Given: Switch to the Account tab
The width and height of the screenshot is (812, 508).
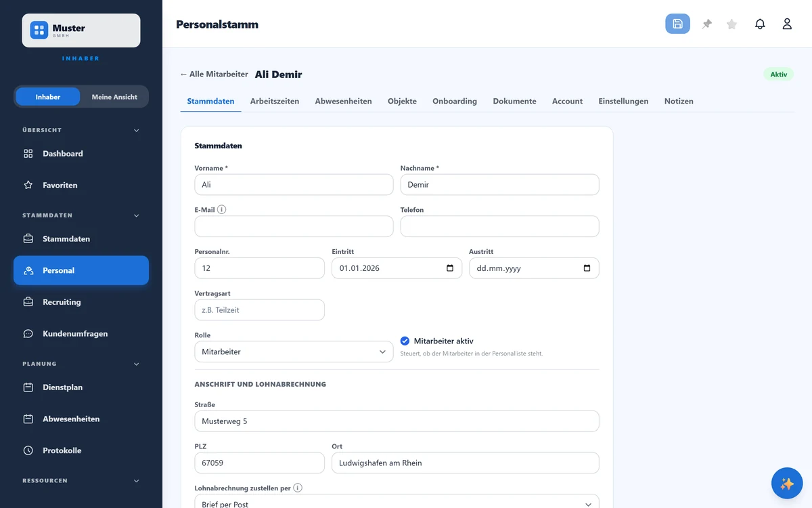Looking at the screenshot, I should (x=567, y=101).
